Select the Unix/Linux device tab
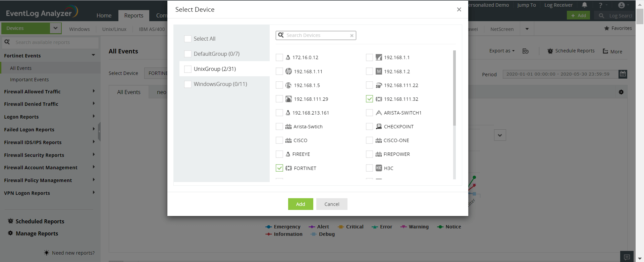The image size is (644, 262). point(114,29)
